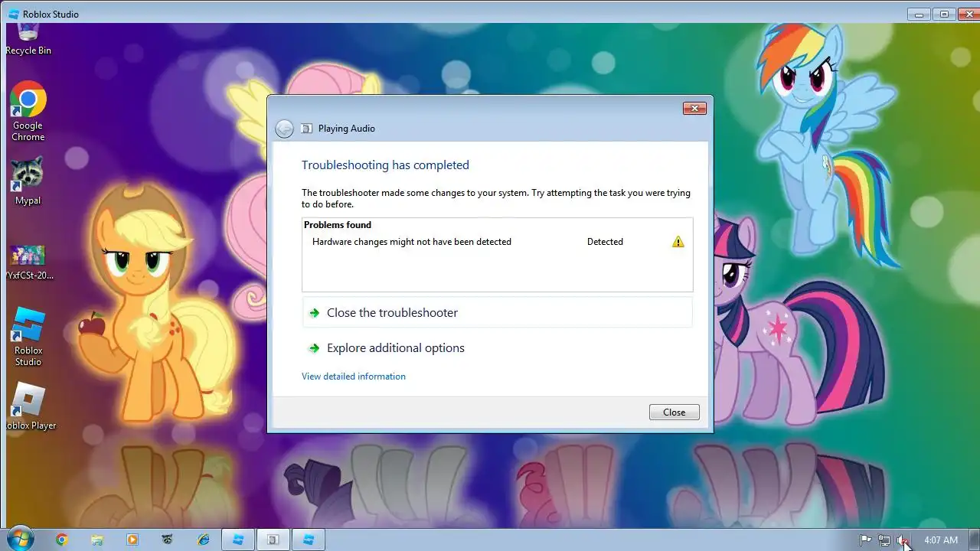
Task: Click 'Troubleshooting has completed' heading
Action: tap(385, 165)
